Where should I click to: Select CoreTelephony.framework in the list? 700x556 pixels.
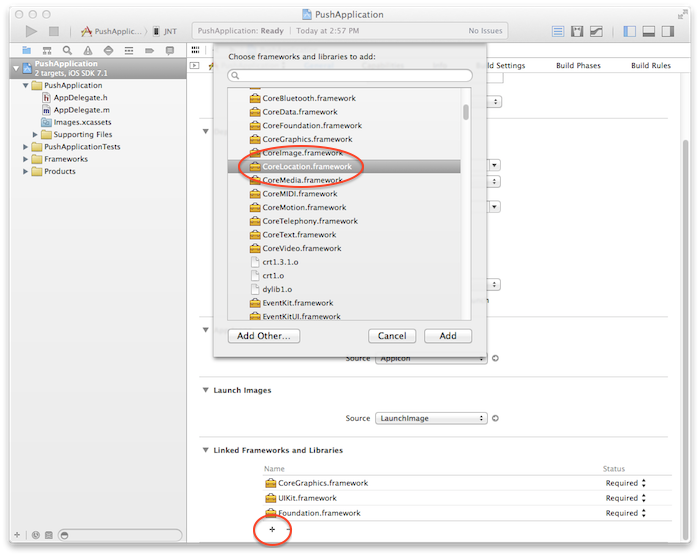pyautogui.click(x=344, y=221)
